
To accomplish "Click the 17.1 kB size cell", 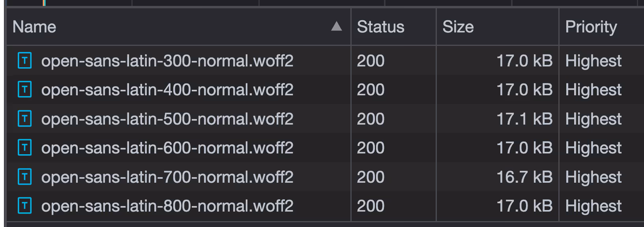I will pos(498,119).
